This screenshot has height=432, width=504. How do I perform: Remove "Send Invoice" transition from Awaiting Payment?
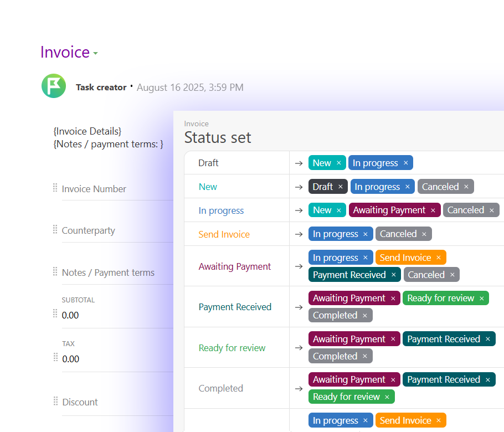[x=439, y=257]
